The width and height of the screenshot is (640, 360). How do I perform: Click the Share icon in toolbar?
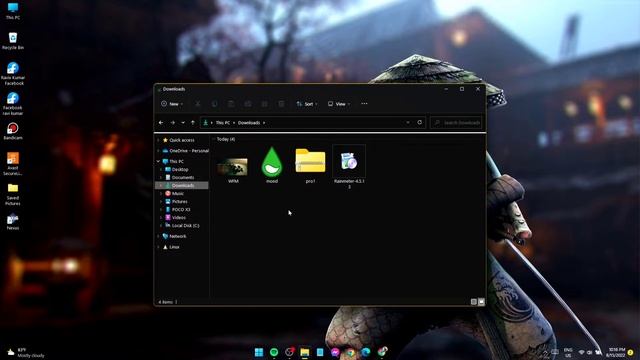pyautogui.click(x=264, y=104)
